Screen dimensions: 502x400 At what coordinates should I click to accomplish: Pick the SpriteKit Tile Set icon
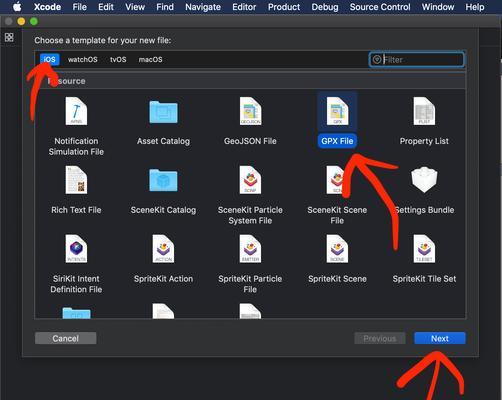coord(424,249)
